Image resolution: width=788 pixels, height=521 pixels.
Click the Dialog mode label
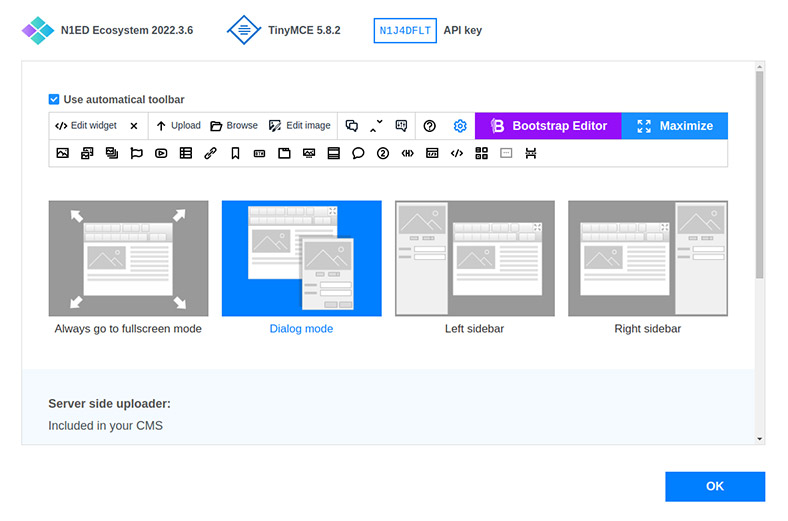302,329
